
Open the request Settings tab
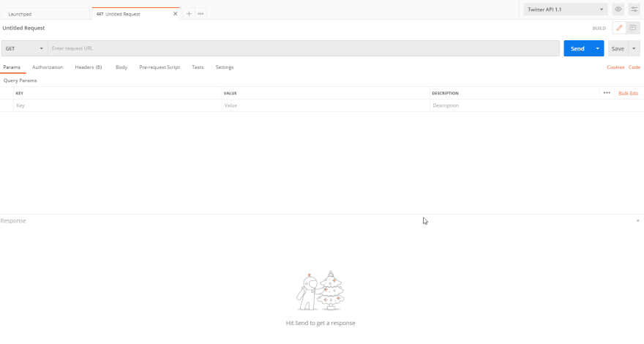point(224,67)
